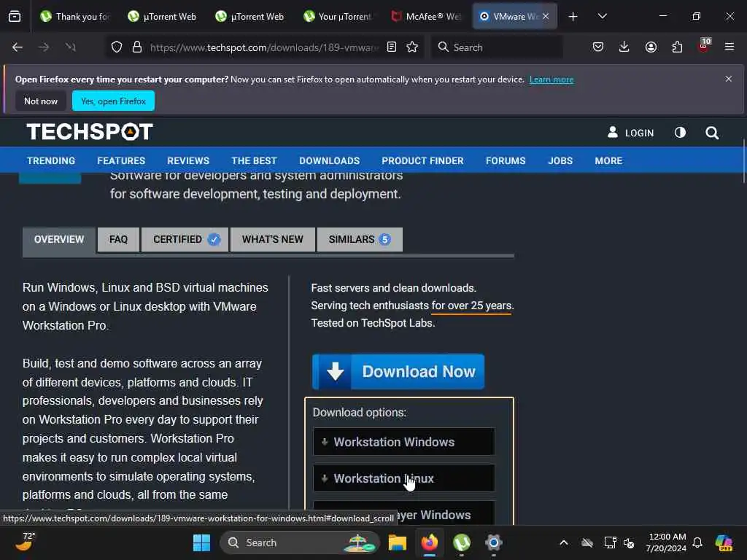Click the red extension with 10 badge
747x560 pixels.
pos(704,46)
